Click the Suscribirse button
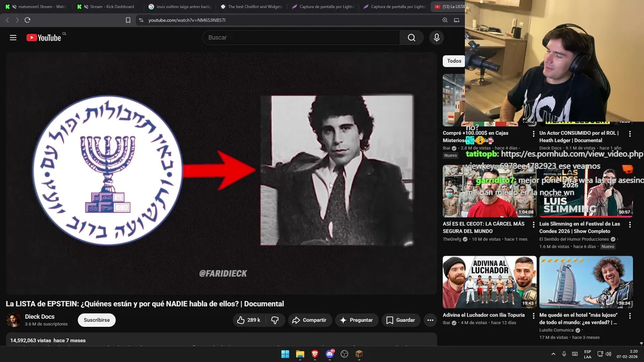Image resolution: width=644 pixels, height=362 pixels. click(97, 320)
